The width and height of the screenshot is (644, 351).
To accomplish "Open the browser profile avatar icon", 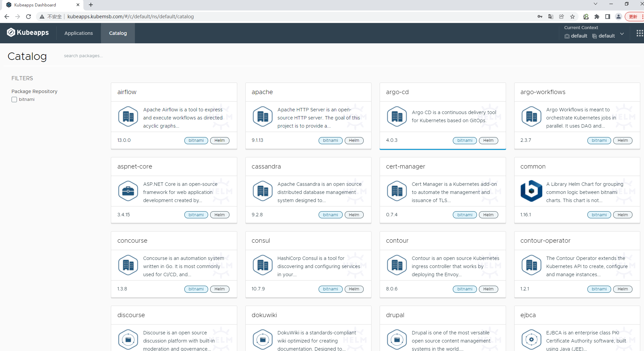I will [619, 17].
